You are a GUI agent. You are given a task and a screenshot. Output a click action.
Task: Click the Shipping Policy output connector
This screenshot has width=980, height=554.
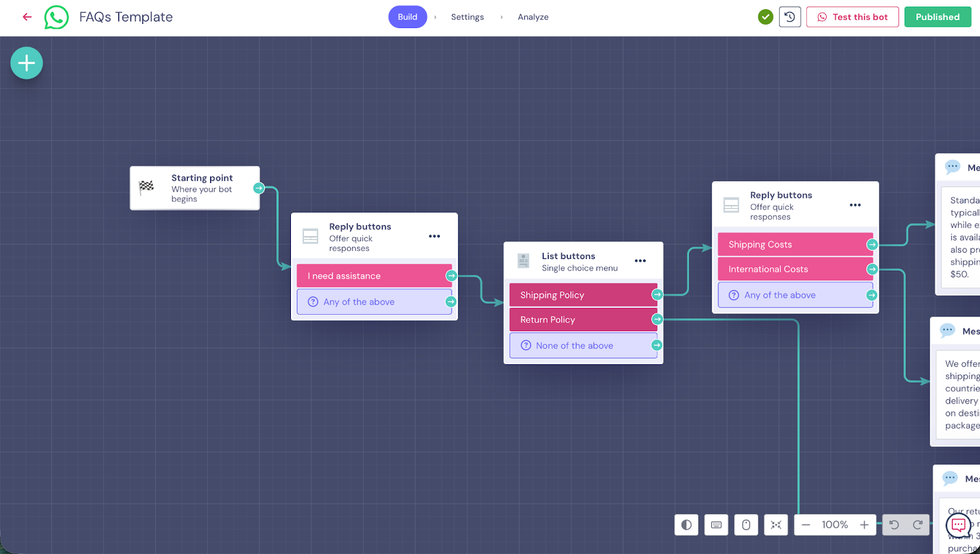(x=657, y=295)
